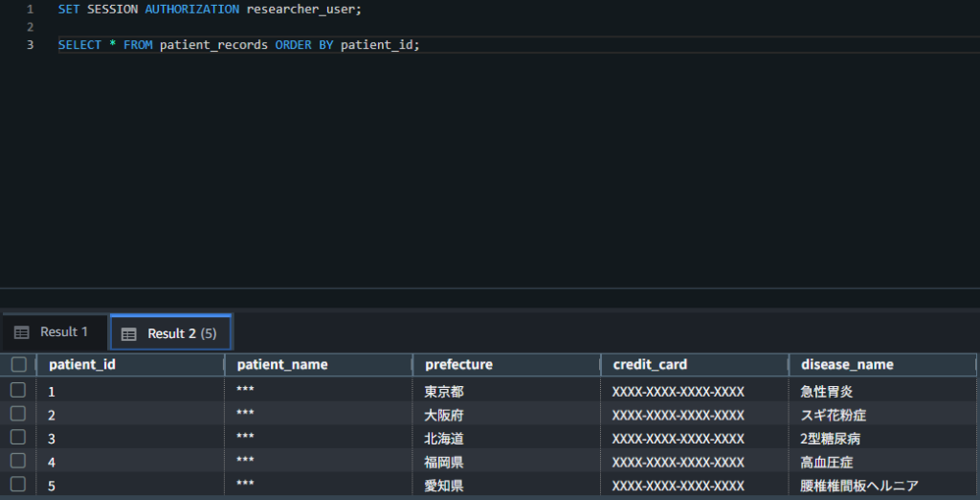This screenshot has height=500, width=980.
Task: Check the checkbox for patient_id 1 row
Action: tap(18, 391)
